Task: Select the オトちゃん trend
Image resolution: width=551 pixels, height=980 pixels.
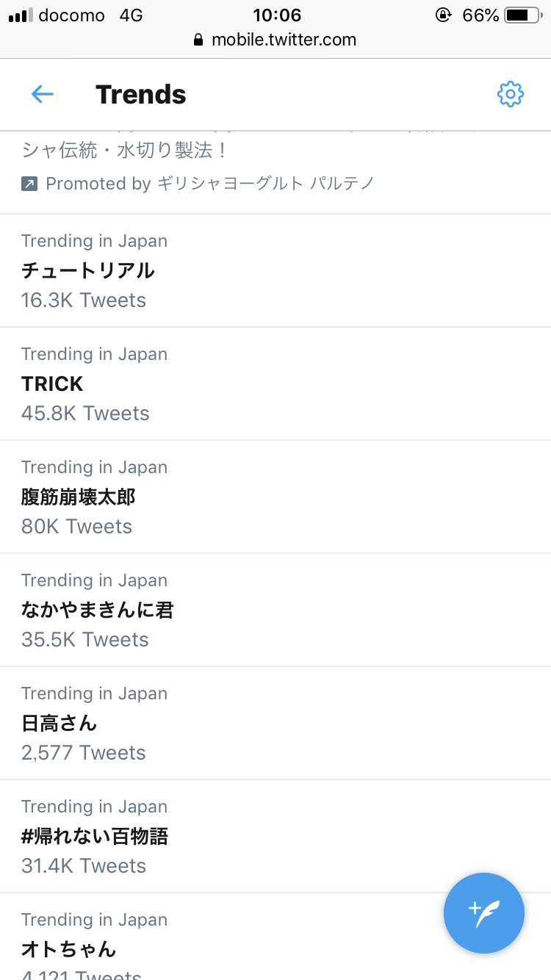Action: [x=69, y=949]
